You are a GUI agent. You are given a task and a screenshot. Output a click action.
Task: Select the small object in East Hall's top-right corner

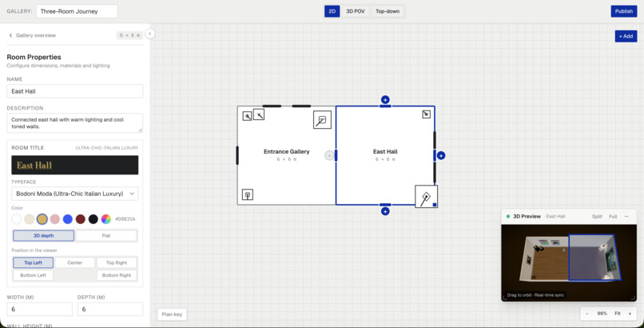click(427, 114)
